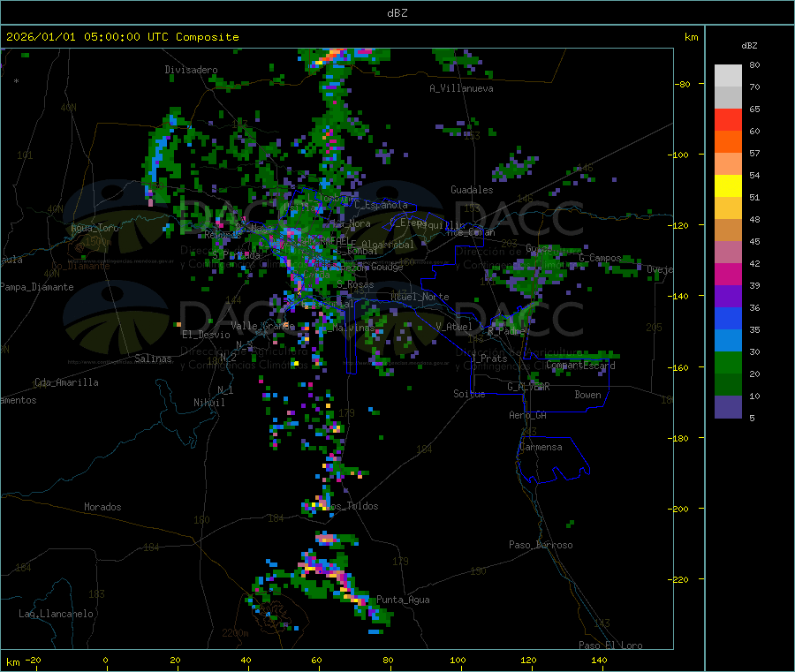Select the dark green 10-20 dBZ swatch
Screen dimensions: 795x672
(728, 385)
